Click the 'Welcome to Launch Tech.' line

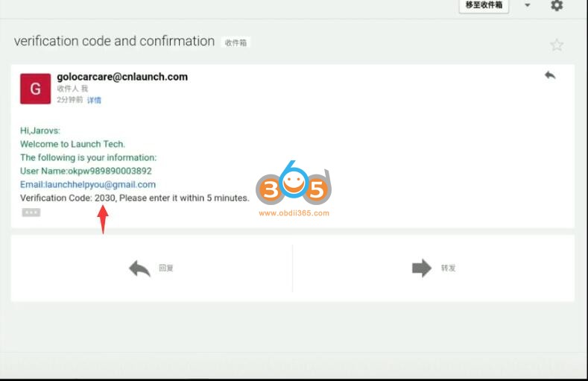(x=73, y=144)
